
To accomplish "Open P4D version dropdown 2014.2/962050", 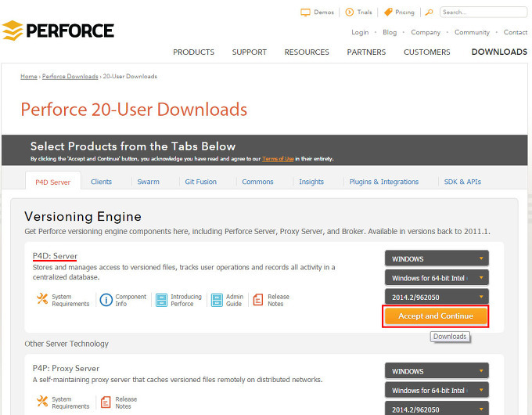I will coord(437,298).
